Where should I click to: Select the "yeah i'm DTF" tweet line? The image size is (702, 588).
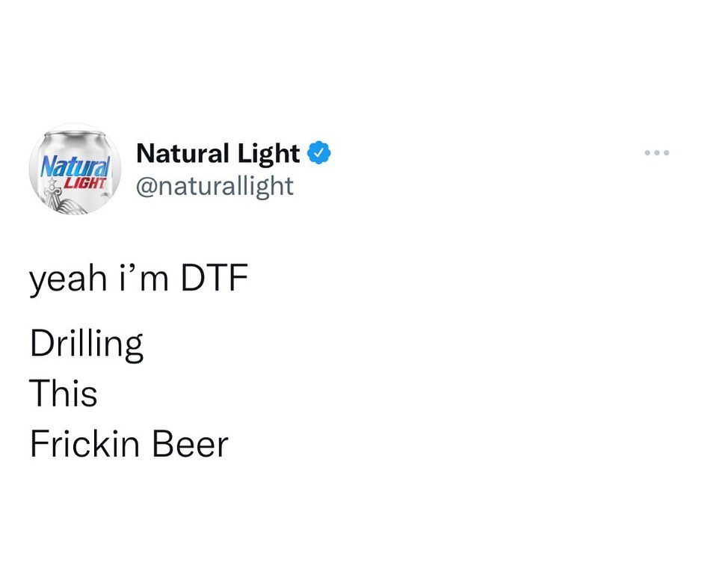pos(138,282)
